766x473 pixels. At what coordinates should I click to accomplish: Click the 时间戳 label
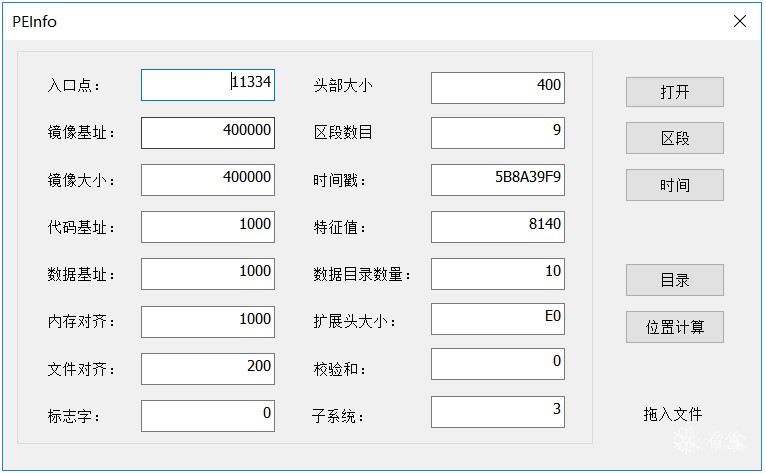(x=339, y=180)
